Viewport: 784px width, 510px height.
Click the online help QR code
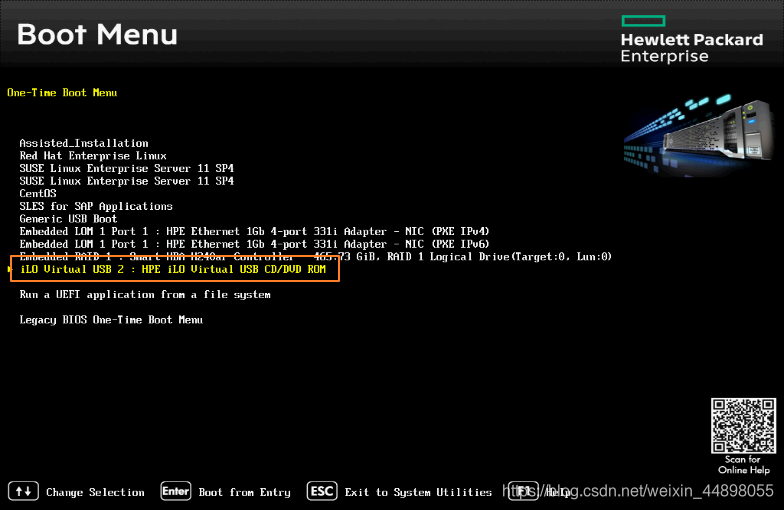(744, 426)
